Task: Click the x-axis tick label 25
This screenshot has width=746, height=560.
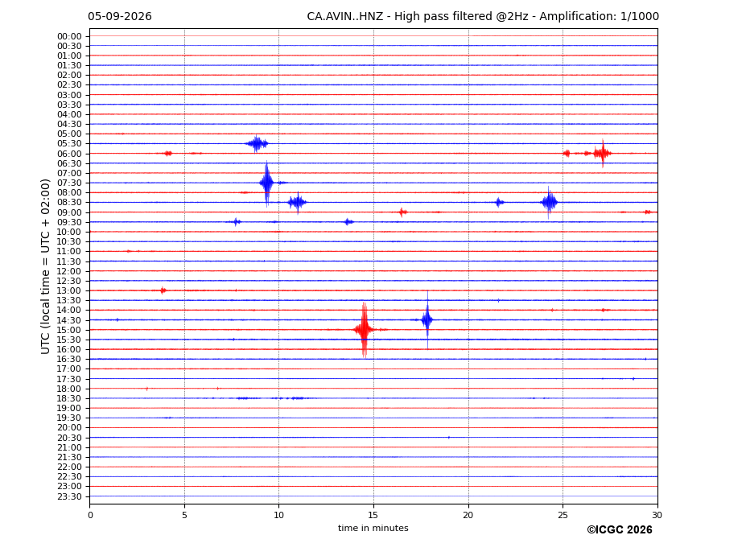Action: (563, 515)
